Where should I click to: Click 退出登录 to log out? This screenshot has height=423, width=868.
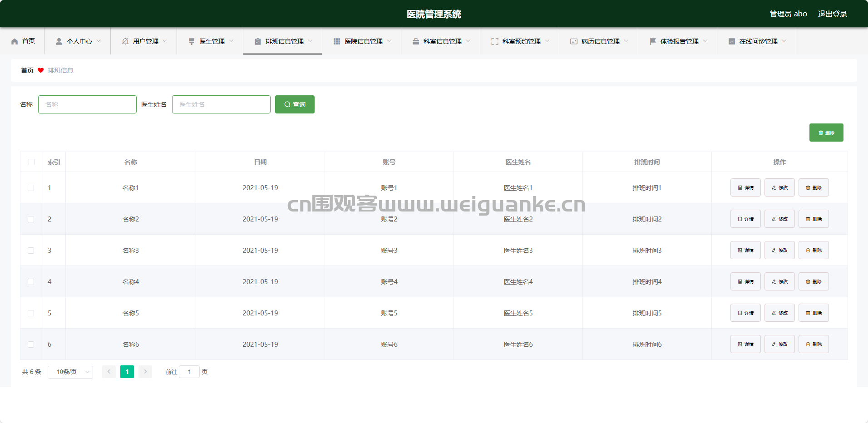[x=833, y=14]
